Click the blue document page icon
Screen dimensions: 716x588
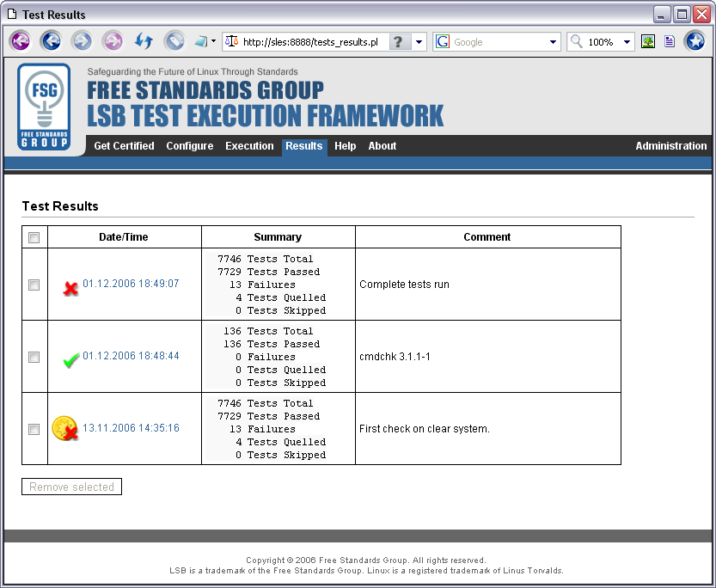[670, 41]
